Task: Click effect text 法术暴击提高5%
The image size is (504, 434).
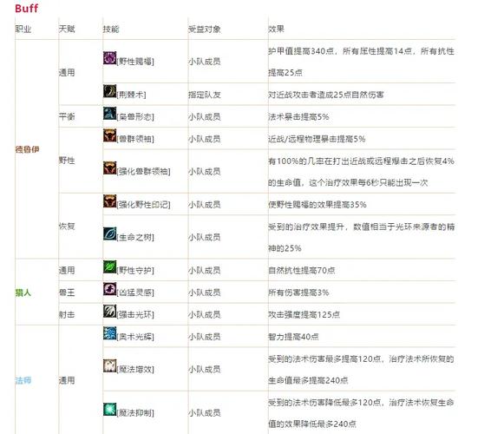Action: pos(298,117)
